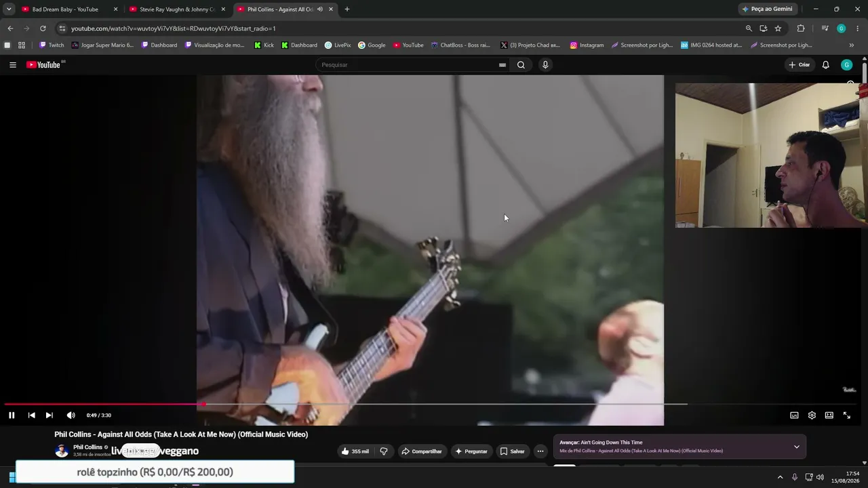The height and width of the screenshot is (488, 868).
Task: Open the browser extensions puzzle icon
Action: [801, 28]
